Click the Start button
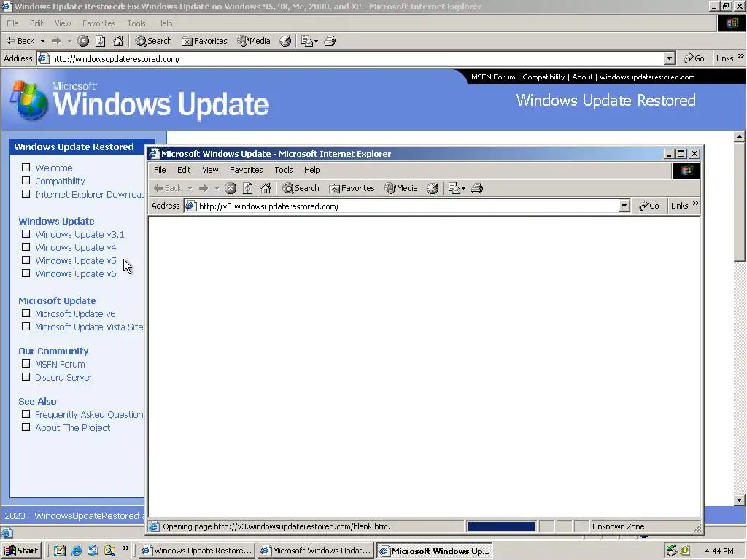Image resolution: width=747 pixels, height=560 pixels. point(21,551)
